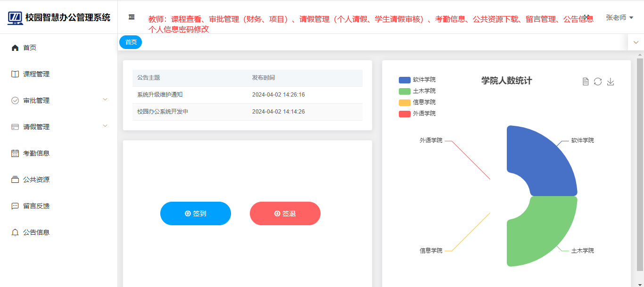Image resolution: width=644 pixels, height=287 pixels.
Task: Toggle 软件学院 legend item in chart
Action: pos(417,80)
